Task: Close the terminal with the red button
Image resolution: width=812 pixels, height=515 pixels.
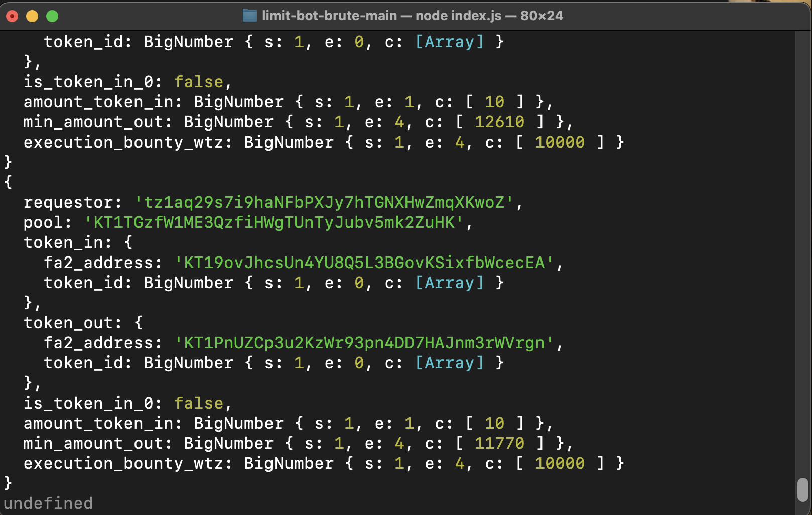Action: pos(12,16)
